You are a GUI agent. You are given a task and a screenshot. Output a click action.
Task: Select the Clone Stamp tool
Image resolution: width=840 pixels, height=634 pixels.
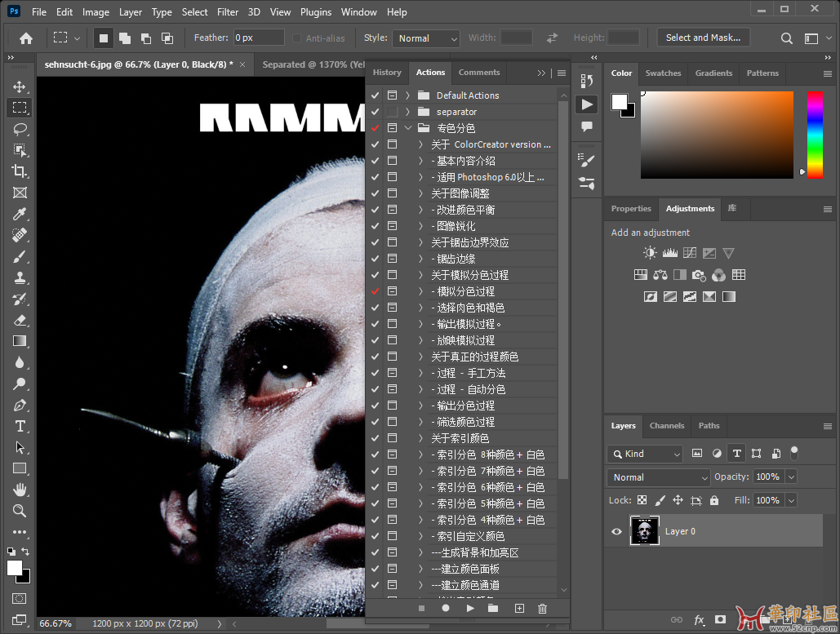pyautogui.click(x=20, y=277)
